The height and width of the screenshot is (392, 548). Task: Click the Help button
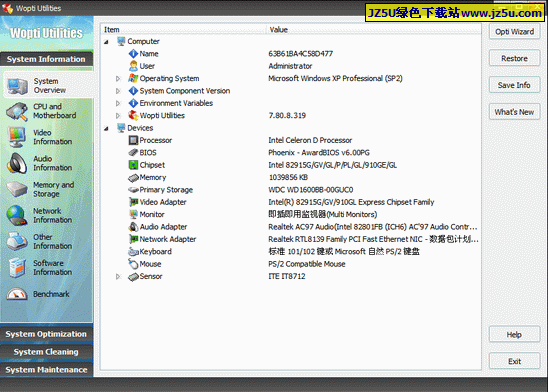pos(514,335)
